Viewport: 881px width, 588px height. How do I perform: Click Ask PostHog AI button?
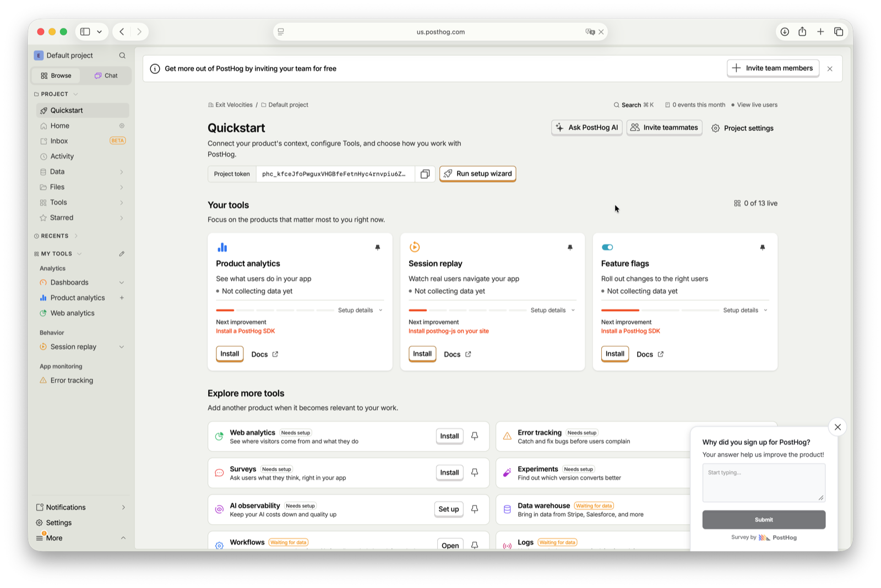click(587, 128)
